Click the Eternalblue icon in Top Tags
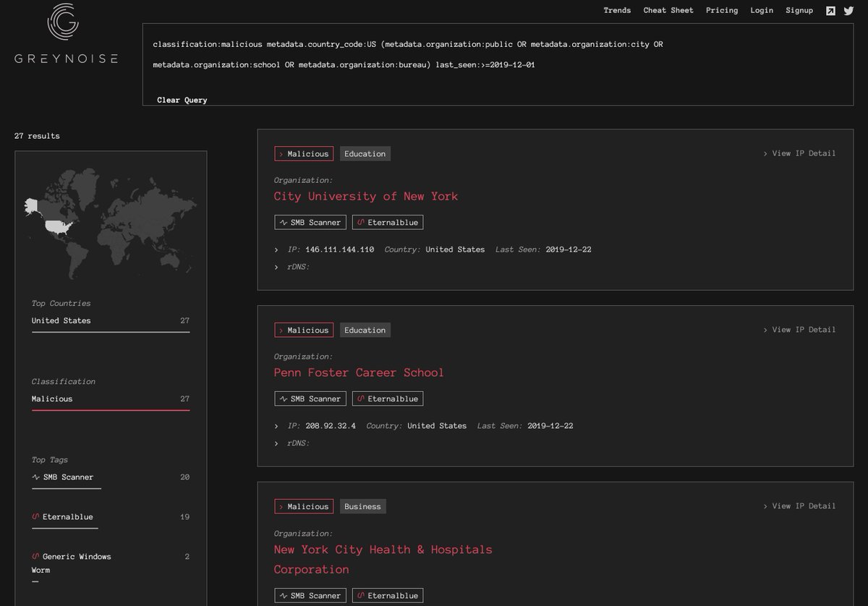This screenshot has width=868, height=606. pos(35,517)
